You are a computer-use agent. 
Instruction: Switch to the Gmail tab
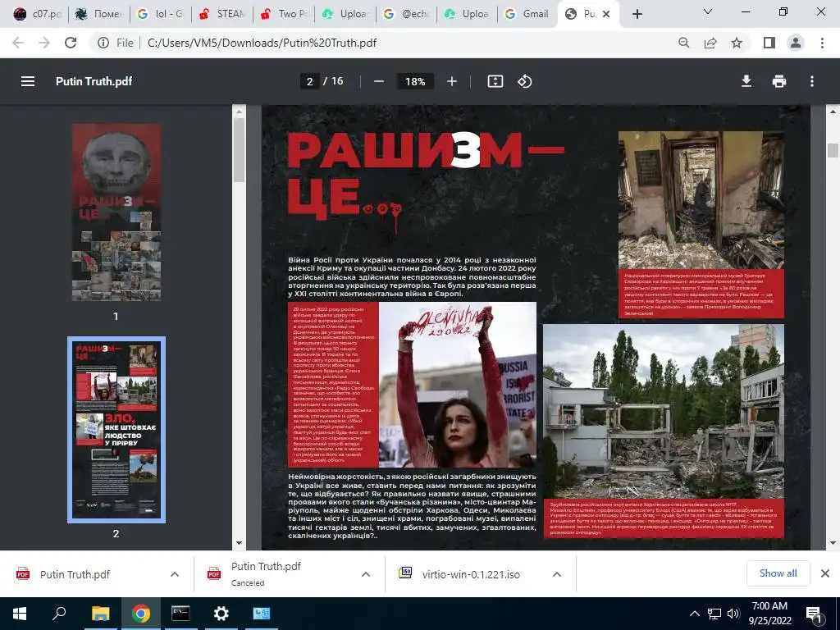point(527,15)
